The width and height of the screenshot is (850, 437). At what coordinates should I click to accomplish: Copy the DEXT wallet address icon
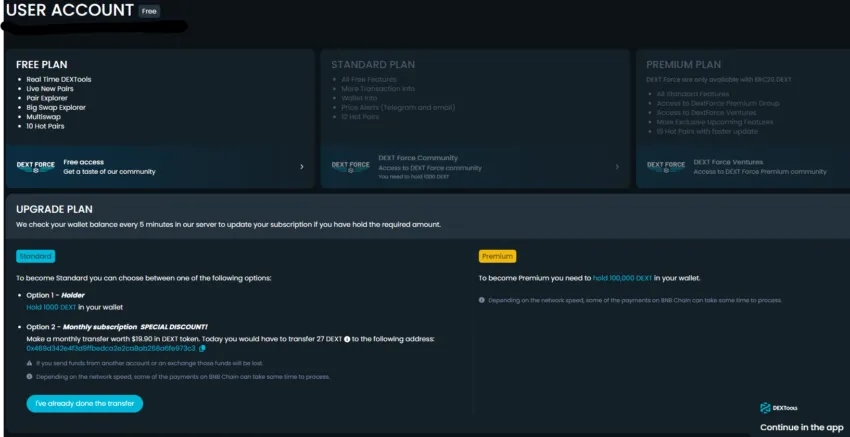point(202,349)
